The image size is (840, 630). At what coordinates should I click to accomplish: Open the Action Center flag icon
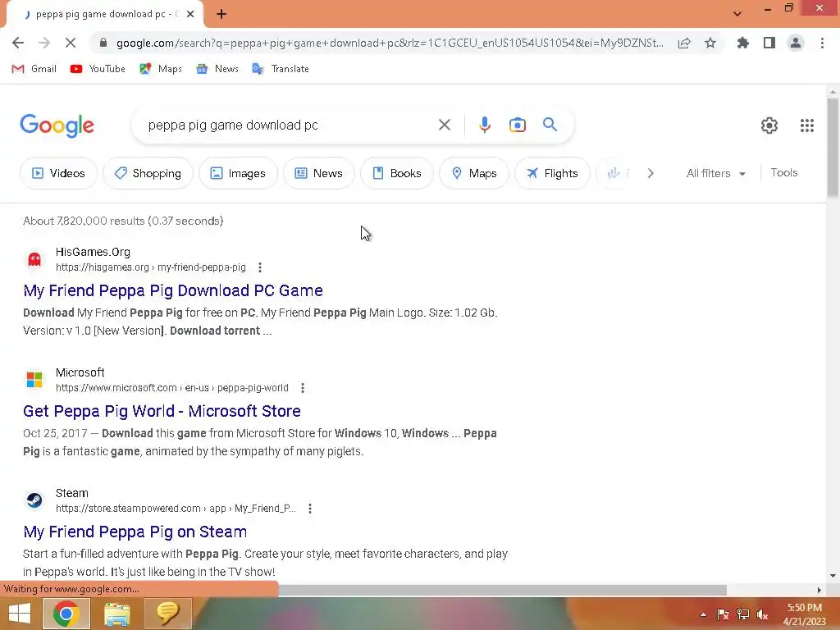point(723,614)
